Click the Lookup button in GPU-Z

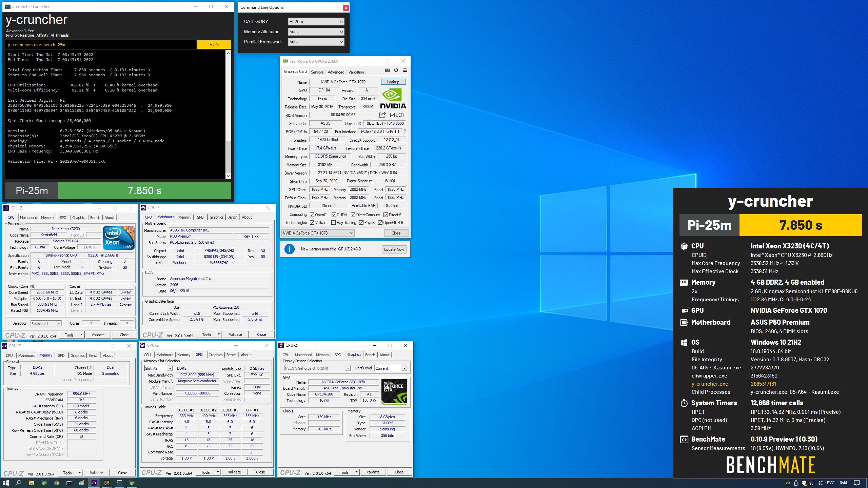(x=393, y=82)
